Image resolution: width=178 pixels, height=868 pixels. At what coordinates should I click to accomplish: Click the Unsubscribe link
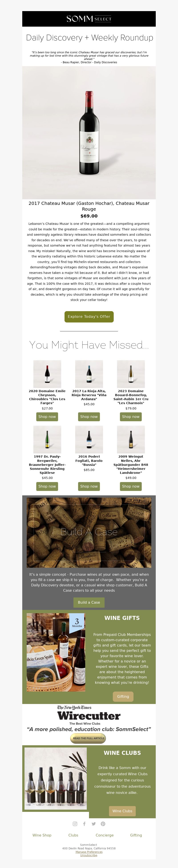click(x=89, y=855)
